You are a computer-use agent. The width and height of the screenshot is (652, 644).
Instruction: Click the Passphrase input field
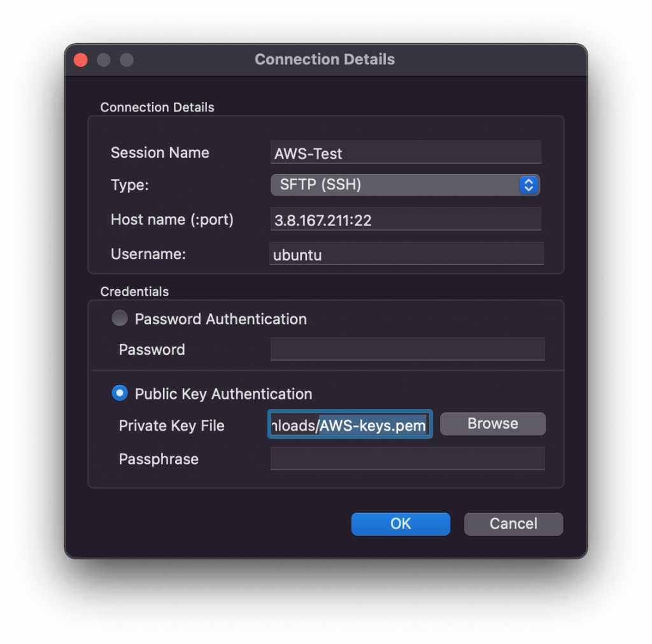click(x=407, y=459)
